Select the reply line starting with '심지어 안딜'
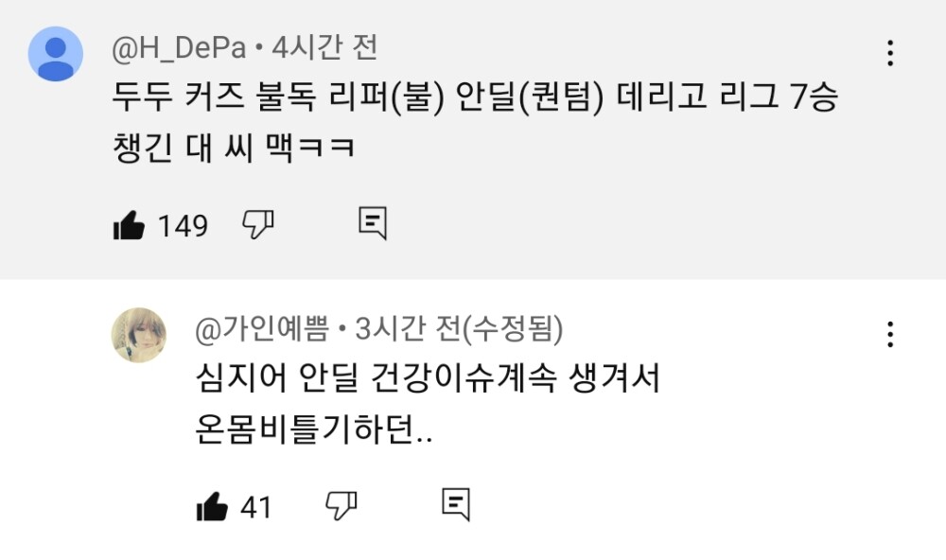The width and height of the screenshot is (946, 560). point(424,380)
